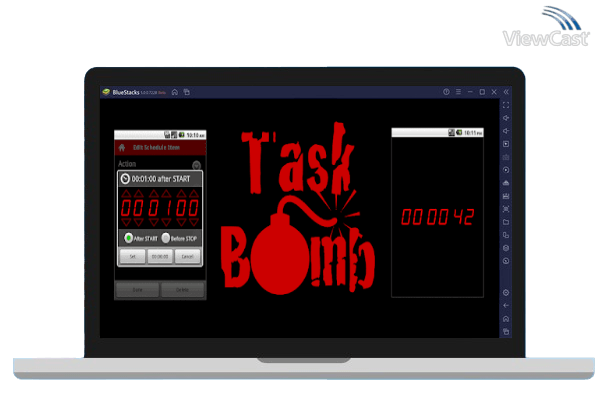Viewport: 602px width, 414px height.
Task: Increase the seconds tens digit
Action: point(181,193)
